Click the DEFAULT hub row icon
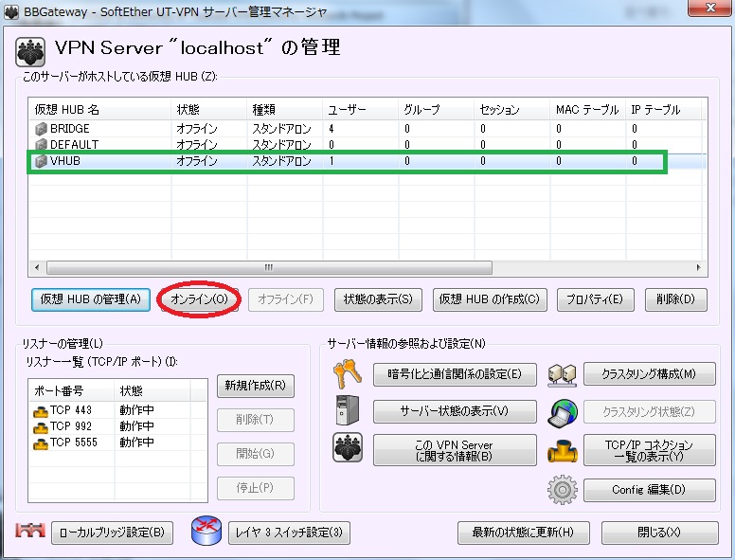 pyautogui.click(x=41, y=144)
